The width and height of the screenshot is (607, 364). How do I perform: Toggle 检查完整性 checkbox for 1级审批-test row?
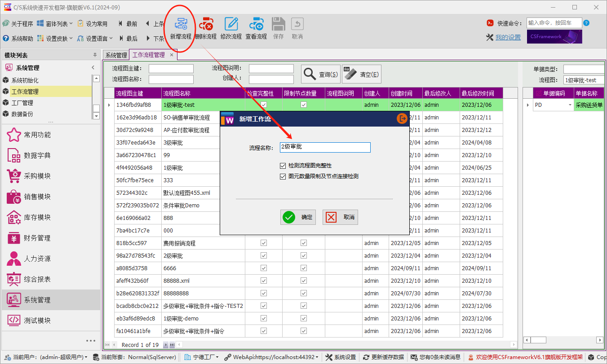[x=264, y=105]
